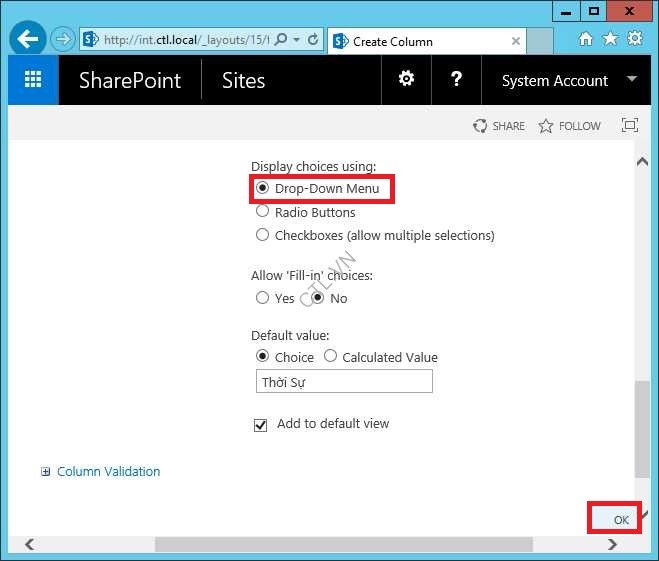Toggle focus on content fullscreen icon
The width and height of the screenshot is (659, 561).
(629, 126)
